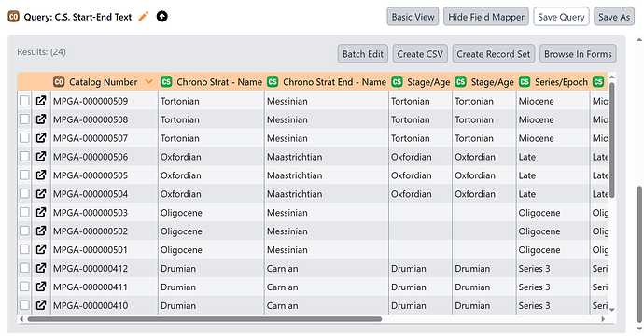Tick the checkbox for MPGA-000000506
Screen dimensions: 644x336
(24, 157)
